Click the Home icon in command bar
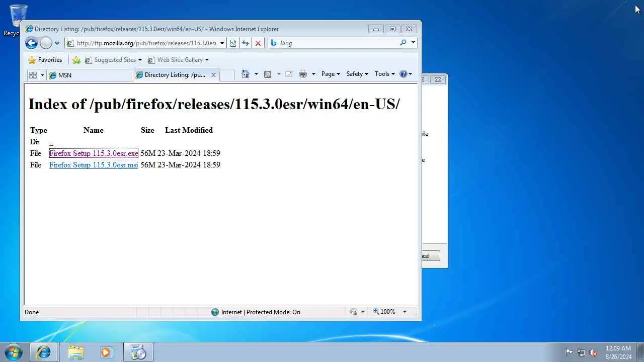Image resolution: width=644 pixels, height=362 pixels. [246, 74]
